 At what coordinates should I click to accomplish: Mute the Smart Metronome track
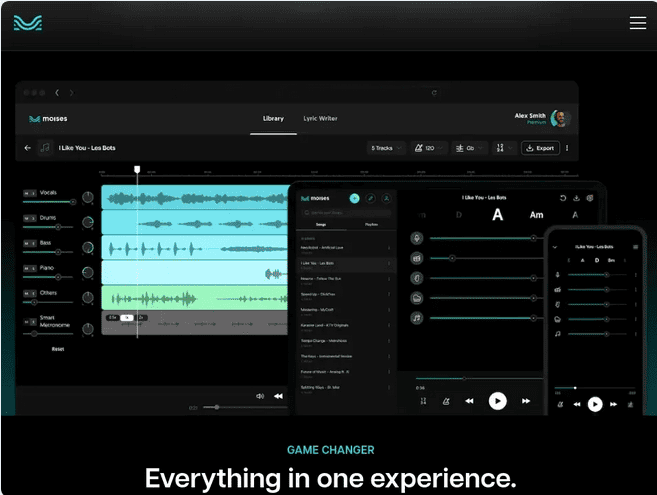point(26,322)
